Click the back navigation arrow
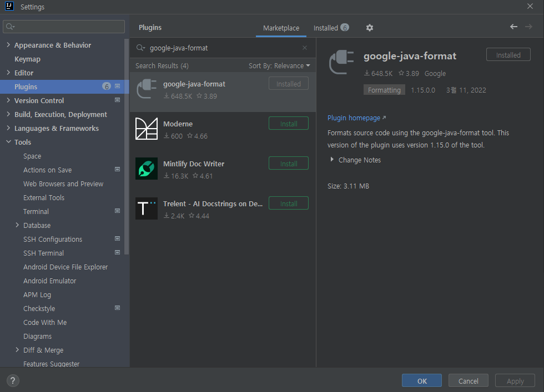 coord(513,26)
